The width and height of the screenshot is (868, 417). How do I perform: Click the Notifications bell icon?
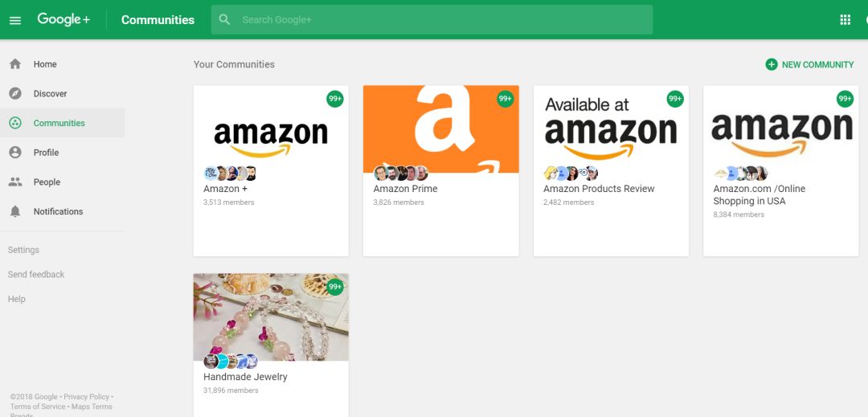tap(15, 211)
